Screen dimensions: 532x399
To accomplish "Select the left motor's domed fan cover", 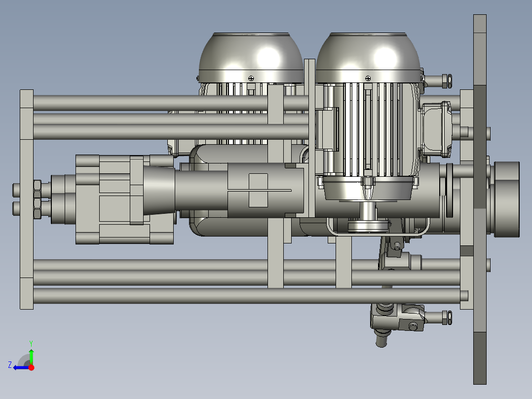I will pyautogui.click(x=251, y=58).
